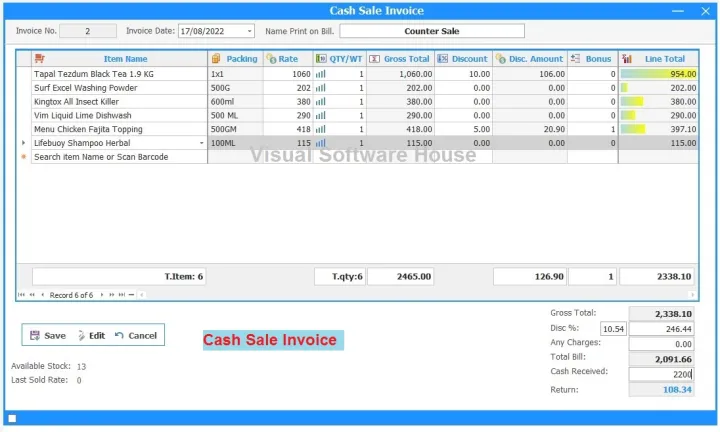Click the Line Total column chart icon
The width and height of the screenshot is (720, 432).
[x=627, y=59]
